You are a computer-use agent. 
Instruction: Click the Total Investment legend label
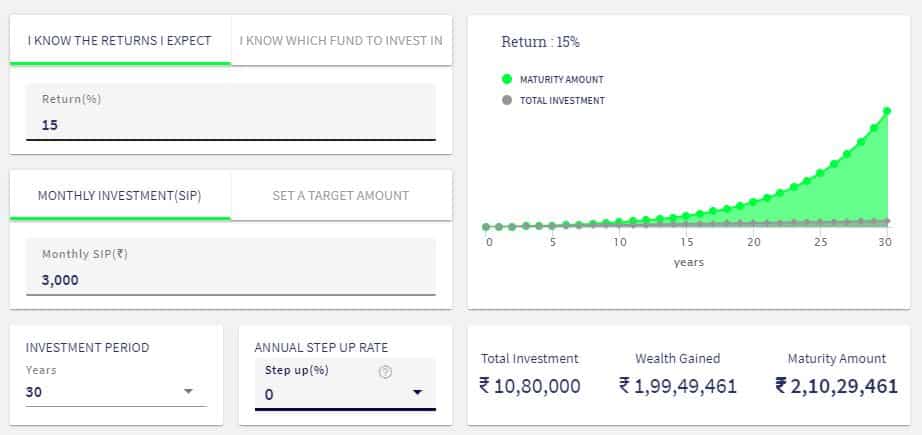tap(562, 101)
